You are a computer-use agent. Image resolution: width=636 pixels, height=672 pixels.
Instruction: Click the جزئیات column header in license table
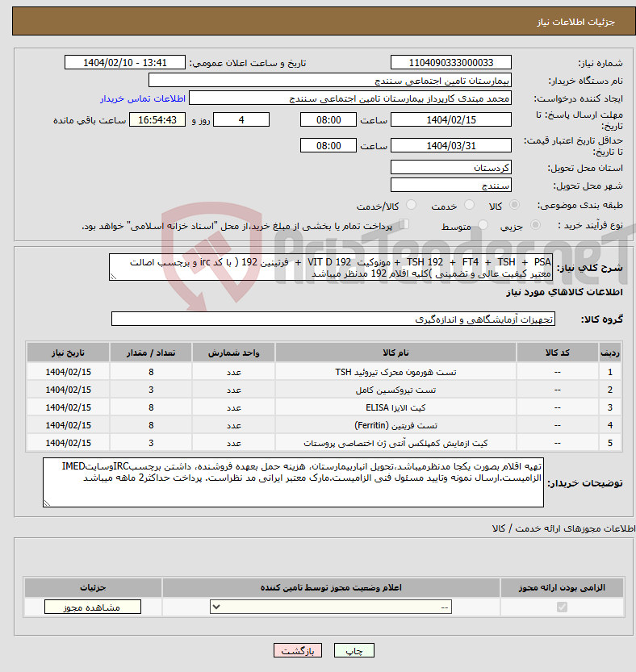pyautogui.click(x=93, y=587)
